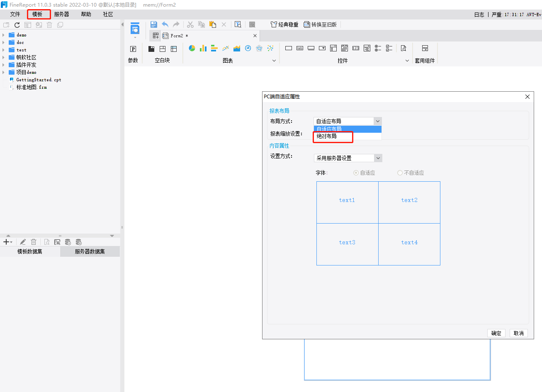
Task: Click the Cut scissors icon
Action: [190, 24]
